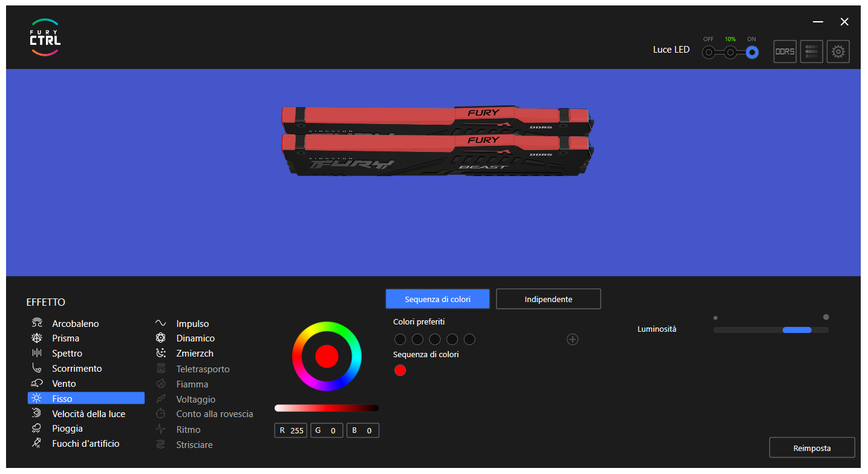Click the last empty Colori preferiti slot
Image resolution: width=868 pixels, height=474 pixels.
point(469,339)
